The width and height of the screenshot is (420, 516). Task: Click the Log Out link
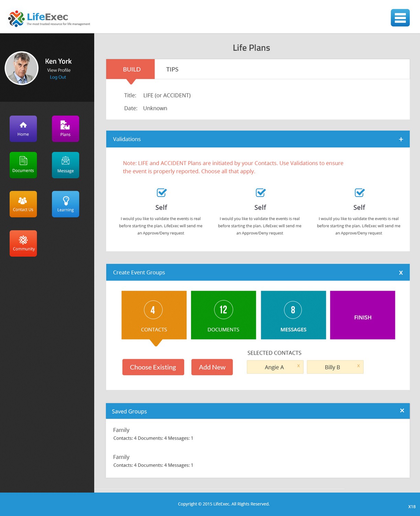click(58, 77)
